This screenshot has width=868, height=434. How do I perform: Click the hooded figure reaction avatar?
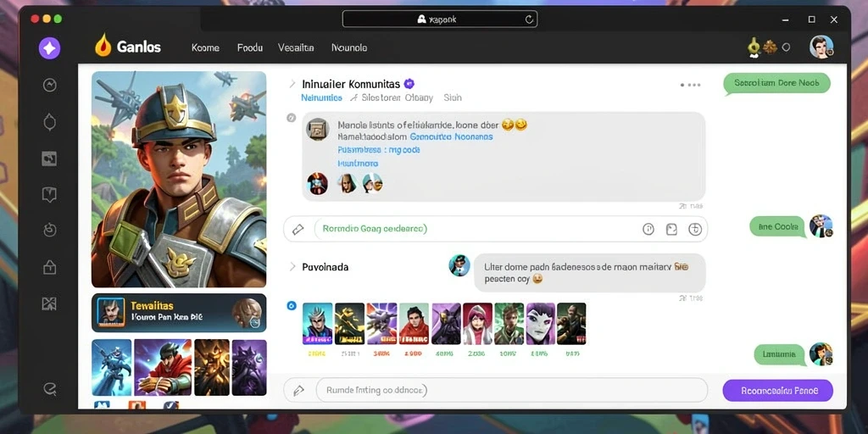point(346,183)
